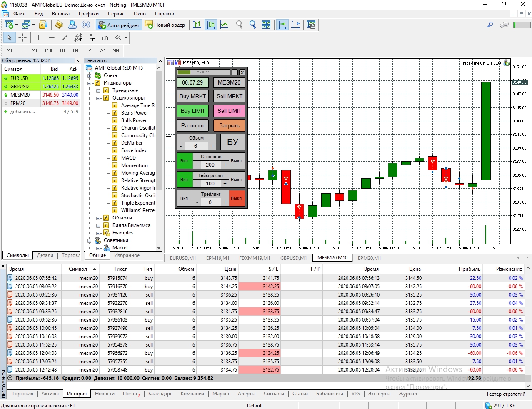
Task: Toggle the БУ breakeven button
Action: (x=232, y=142)
